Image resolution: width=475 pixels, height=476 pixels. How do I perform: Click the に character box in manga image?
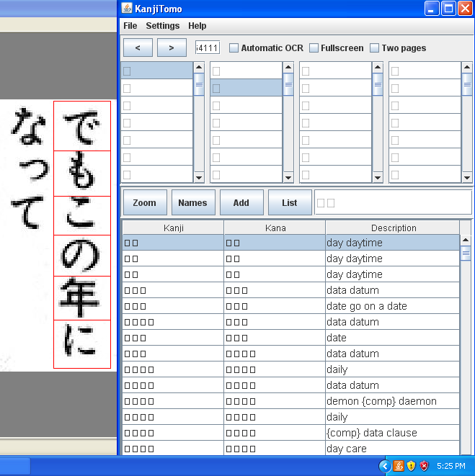(82, 344)
